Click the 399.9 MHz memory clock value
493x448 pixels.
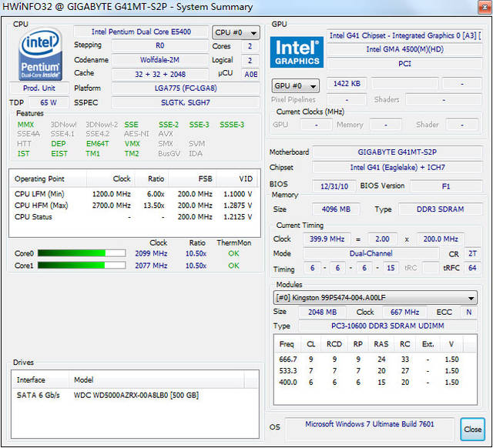pos(327,239)
